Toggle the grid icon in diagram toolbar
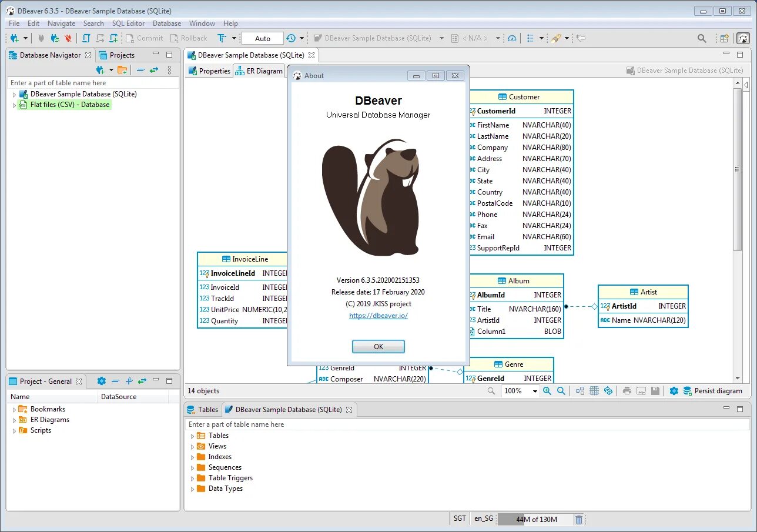 [x=594, y=391]
